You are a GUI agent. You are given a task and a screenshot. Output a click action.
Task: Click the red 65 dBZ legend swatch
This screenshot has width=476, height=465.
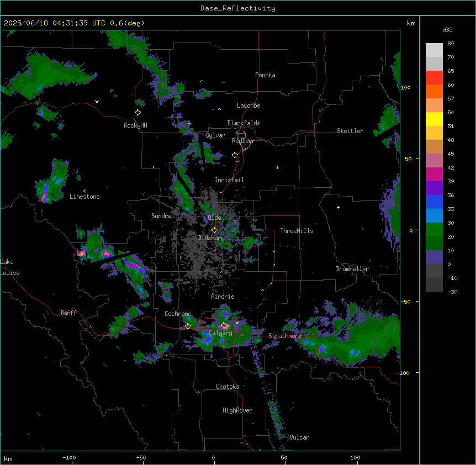point(434,78)
